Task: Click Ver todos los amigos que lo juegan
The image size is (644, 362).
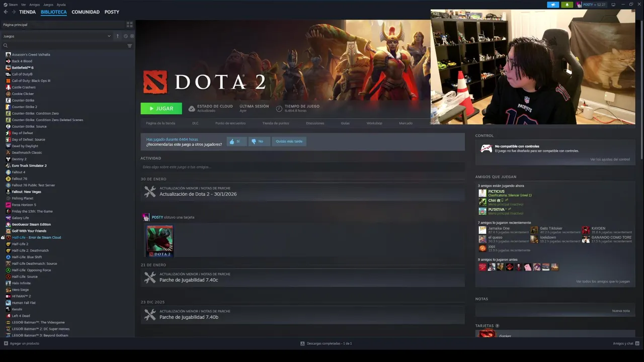Action: point(603,282)
